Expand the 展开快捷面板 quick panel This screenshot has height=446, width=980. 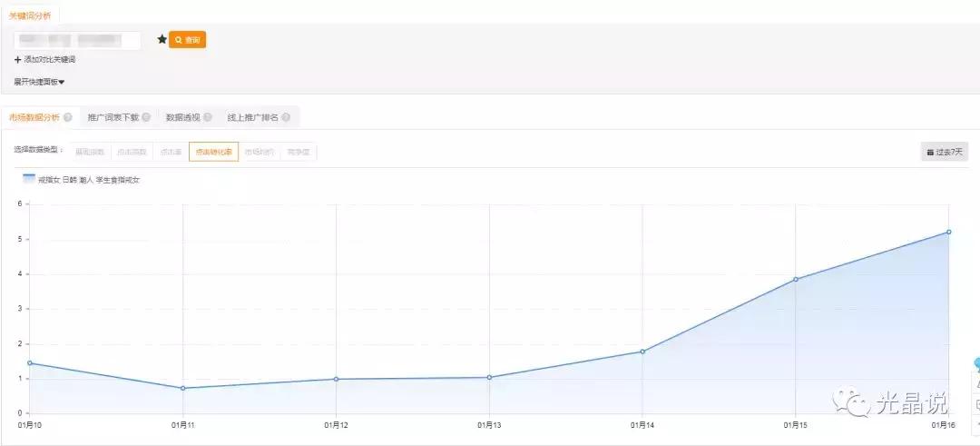[x=39, y=82]
